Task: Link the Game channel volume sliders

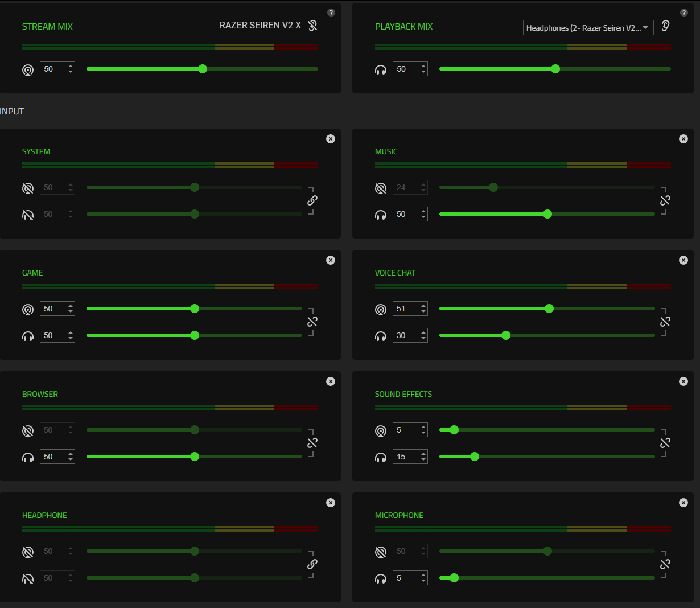Action: point(312,322)
